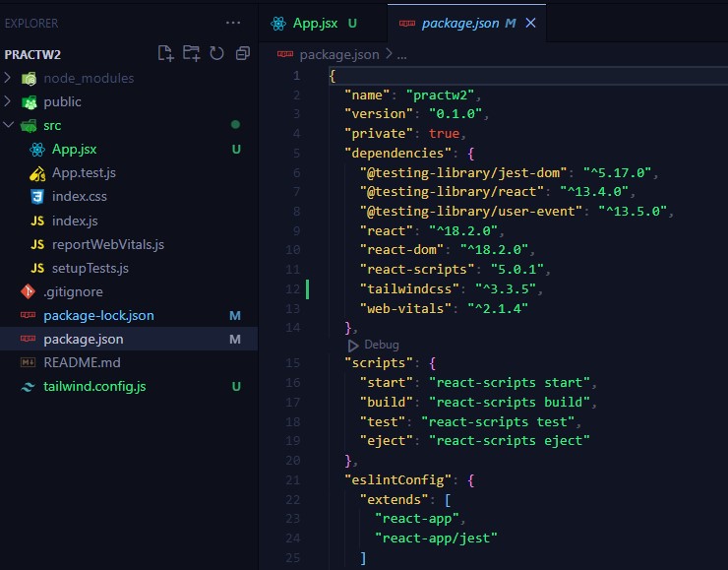
Task: Open README.md file
Action: pos(82,362)
